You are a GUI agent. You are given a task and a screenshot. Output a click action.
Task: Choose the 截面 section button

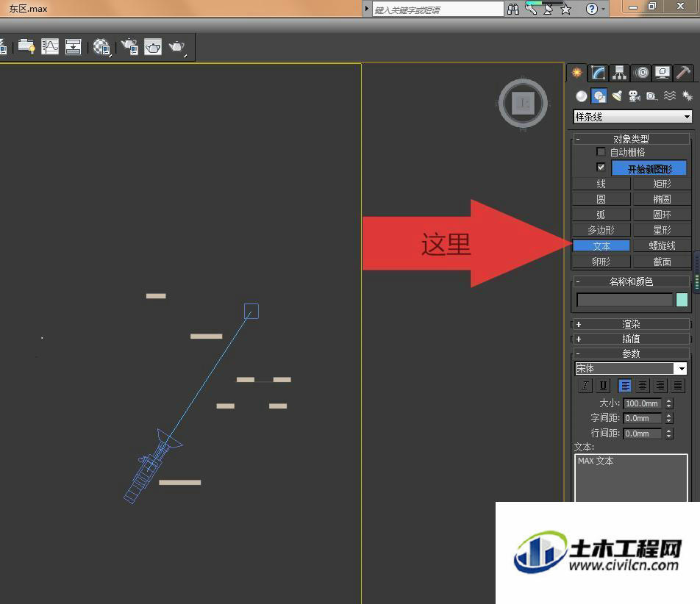pos(662,262)
